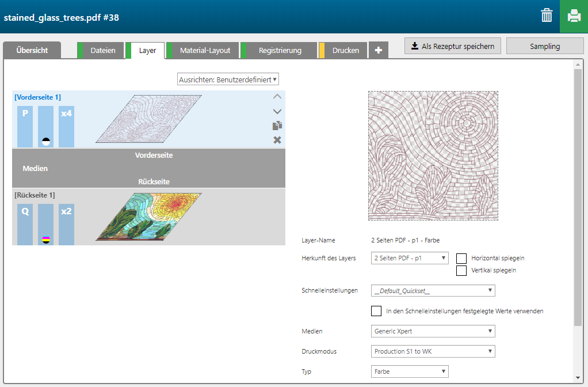Open the Druckmodus dropdown
The image size is (588, 387).
pyautogui.click(x=433, y=351)
